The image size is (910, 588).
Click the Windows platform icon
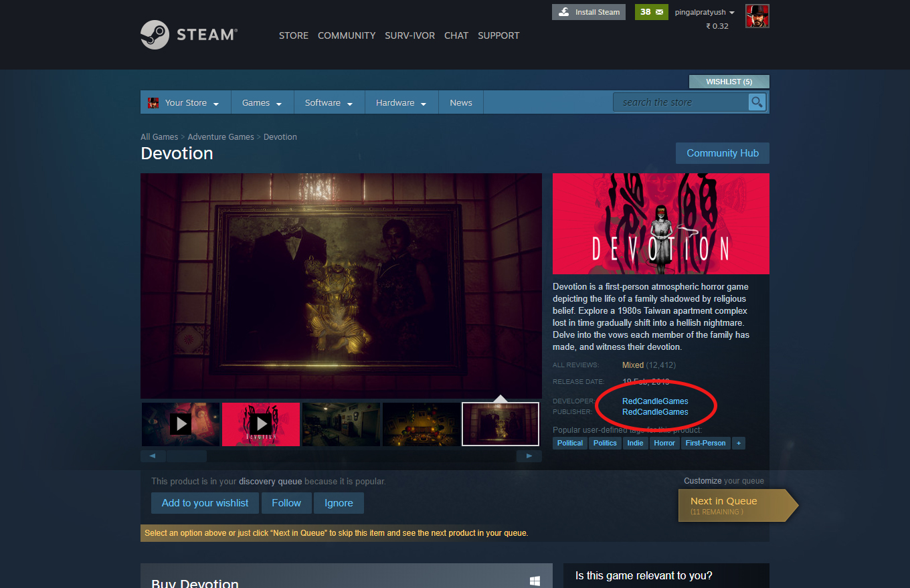pyautogui.click(x=535, y=581)
